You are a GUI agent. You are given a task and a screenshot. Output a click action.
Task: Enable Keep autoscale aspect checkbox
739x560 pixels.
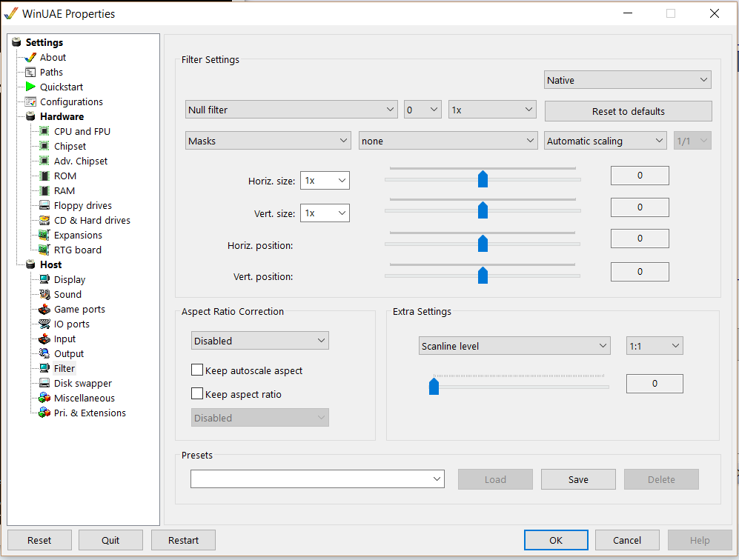(x=197, y=370)
